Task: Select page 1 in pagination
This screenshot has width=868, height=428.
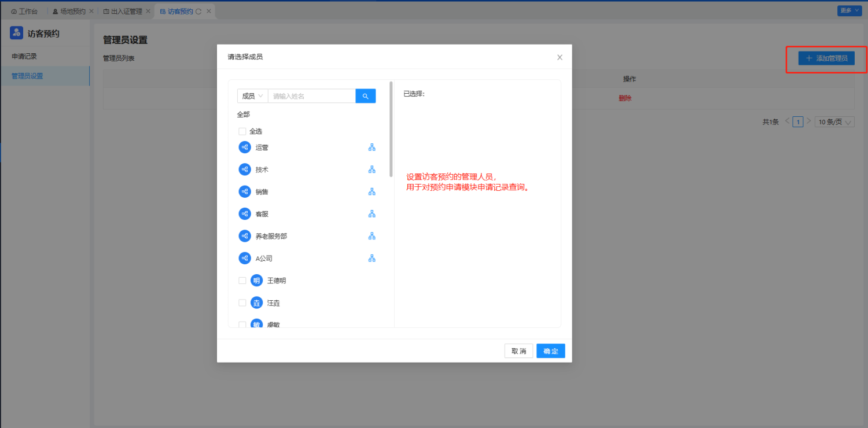Action: click(x=798, y=121)
